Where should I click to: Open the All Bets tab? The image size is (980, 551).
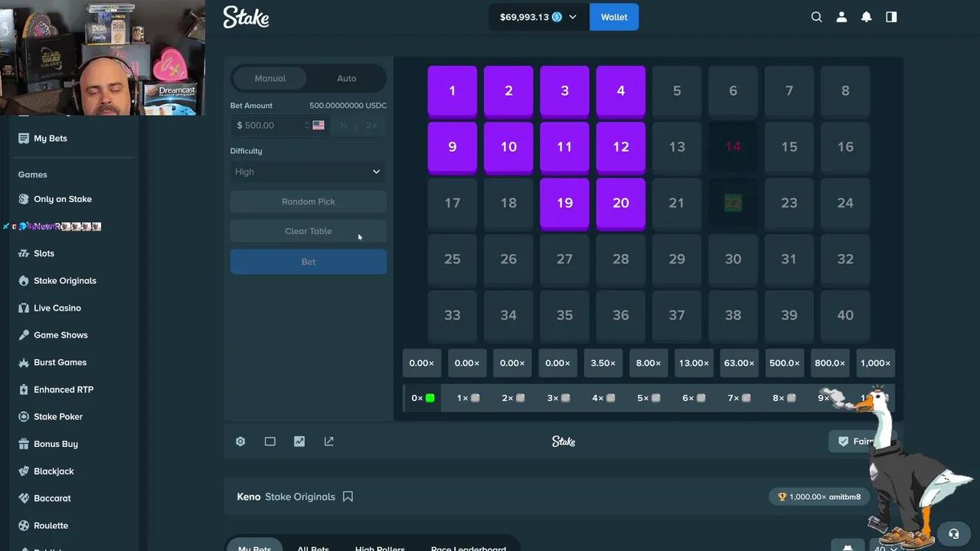313,547
